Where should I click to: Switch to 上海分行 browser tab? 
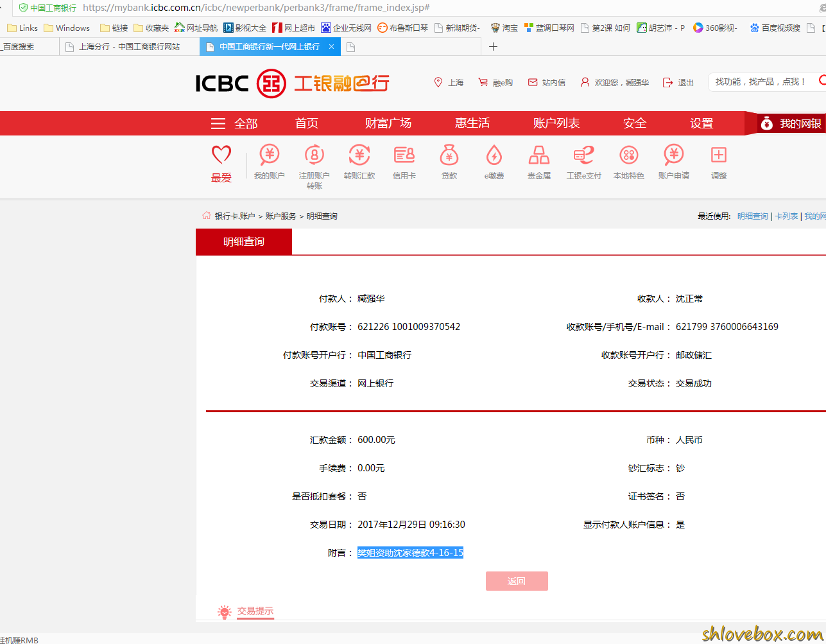tap(129, 47)
